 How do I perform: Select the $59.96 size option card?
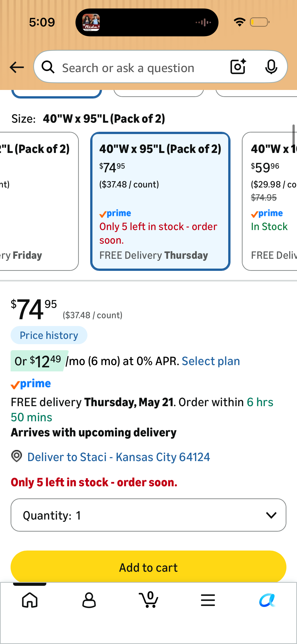270,201
